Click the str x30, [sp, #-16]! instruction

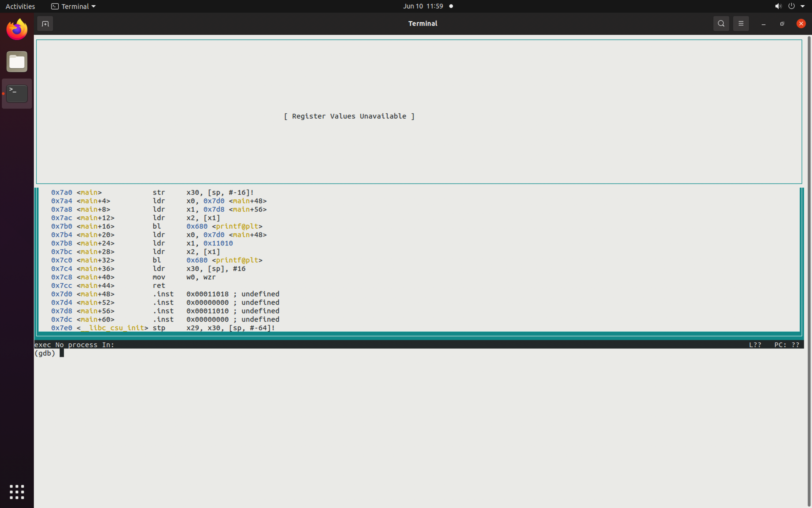coord(203,193)
